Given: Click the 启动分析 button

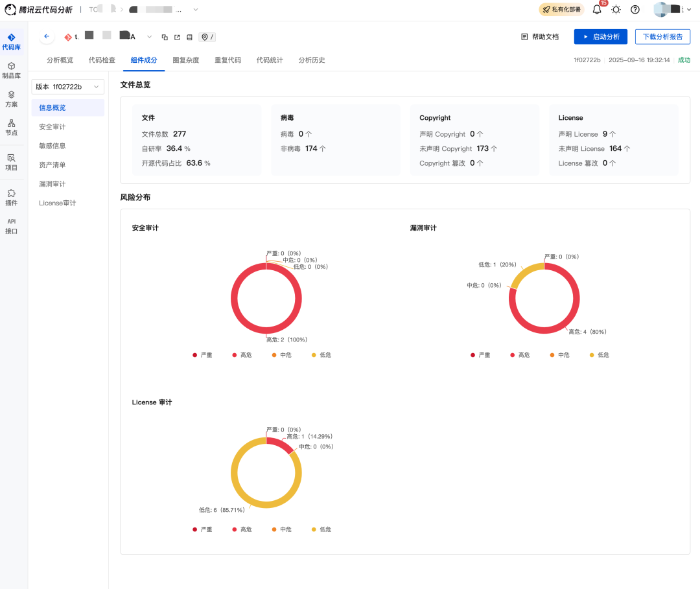Looking at the screenshot, I should [x=601, y=36].
